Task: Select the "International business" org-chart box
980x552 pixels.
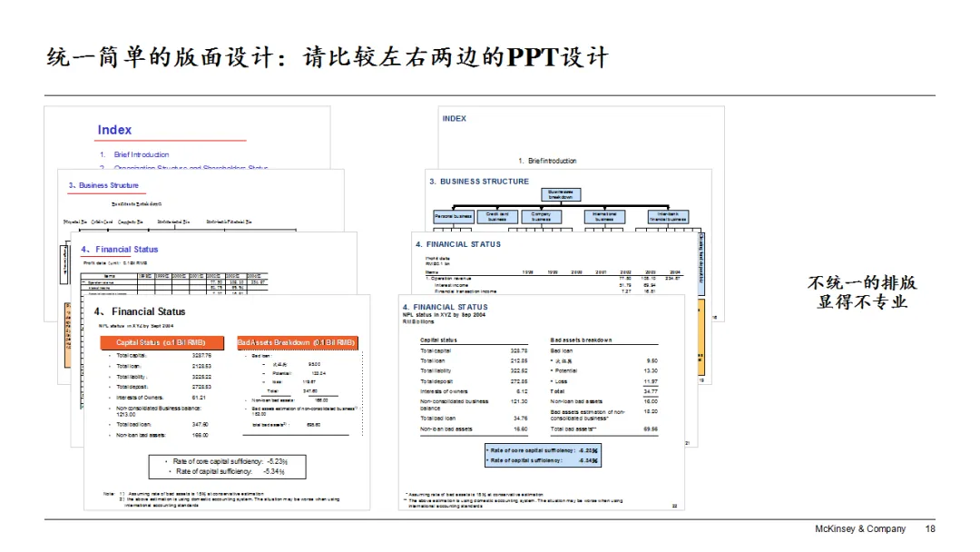Action: [x=604, y=217]
